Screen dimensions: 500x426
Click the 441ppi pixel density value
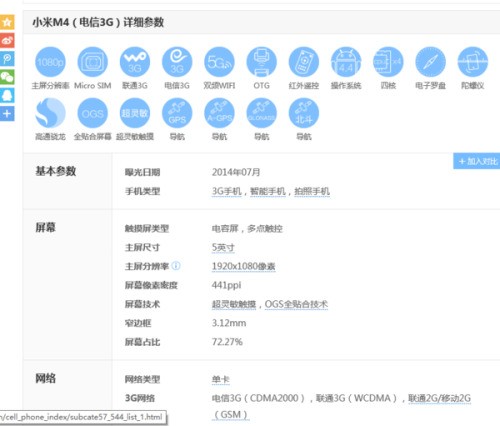(x=226, y=285)
